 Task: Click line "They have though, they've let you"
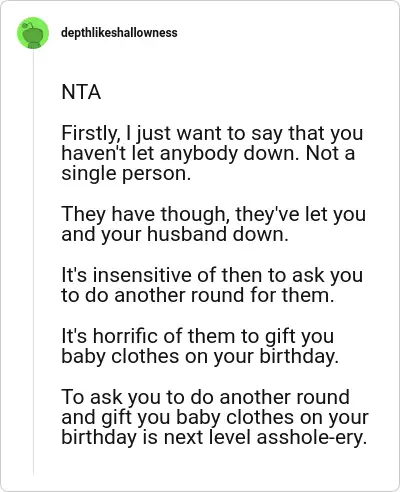[x=214, y=215]
